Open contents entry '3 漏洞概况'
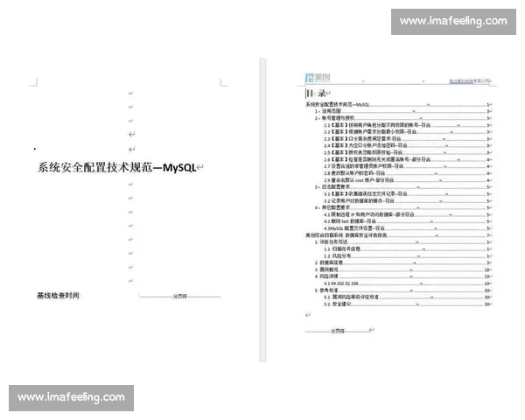Image resolution: width=525 pixels, height=420 pixels. [402, 269]
